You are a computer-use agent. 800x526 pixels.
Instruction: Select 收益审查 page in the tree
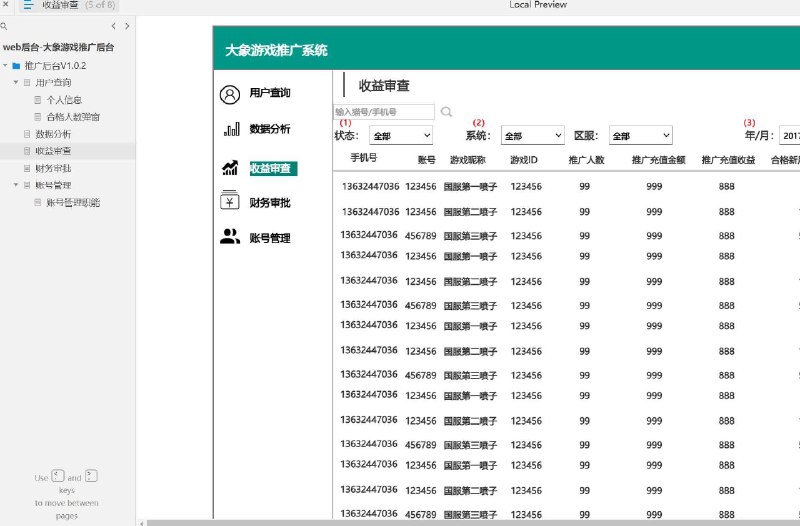(53, 151)
